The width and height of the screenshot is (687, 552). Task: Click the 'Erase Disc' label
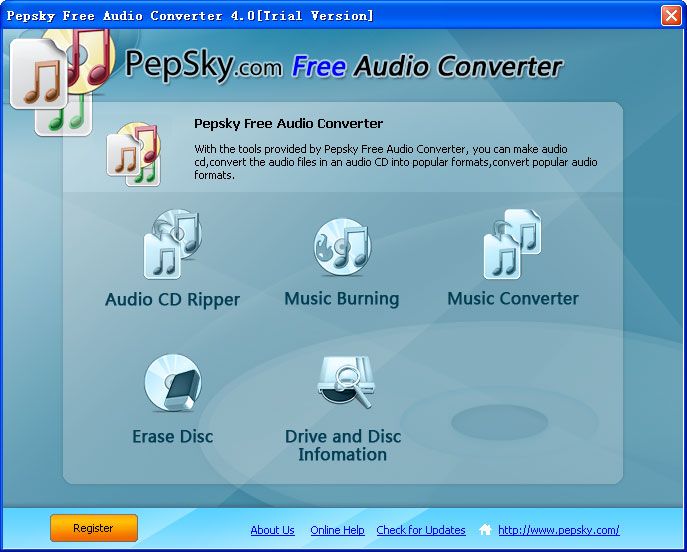coord(173,436)
